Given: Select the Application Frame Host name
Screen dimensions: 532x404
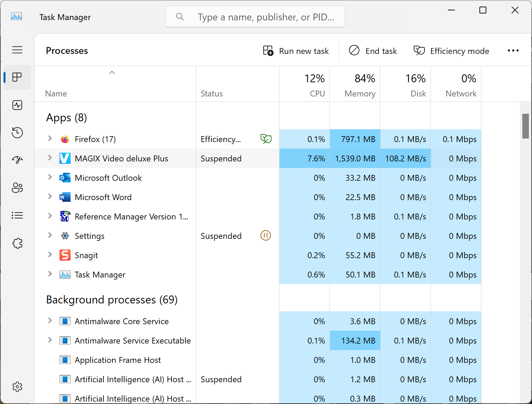Looking at the screenshot, I should pyautogui.click(x=118, y=360).
